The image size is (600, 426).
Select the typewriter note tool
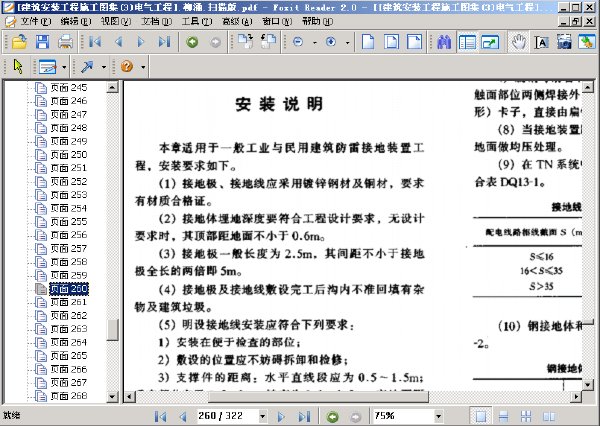point(48,67)
